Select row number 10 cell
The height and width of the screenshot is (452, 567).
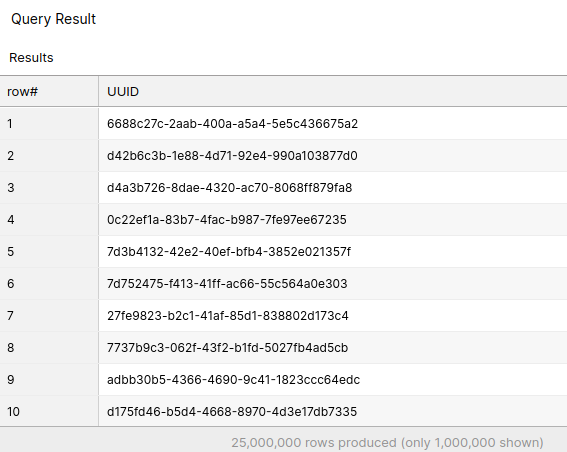click(x=49, y=412)
